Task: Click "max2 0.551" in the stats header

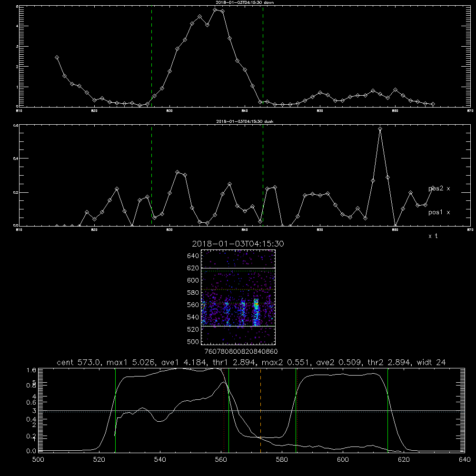Action: pyautogui.click(x=285, y=362)
